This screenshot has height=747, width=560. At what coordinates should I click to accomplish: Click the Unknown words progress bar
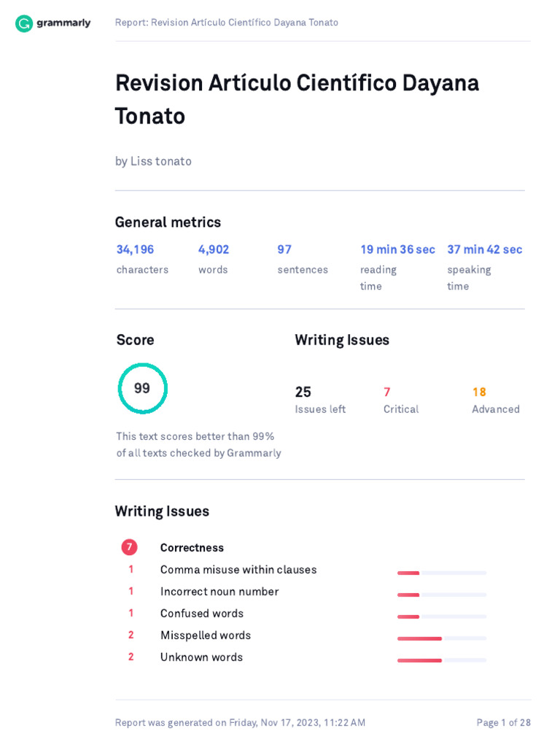[441, 660]
